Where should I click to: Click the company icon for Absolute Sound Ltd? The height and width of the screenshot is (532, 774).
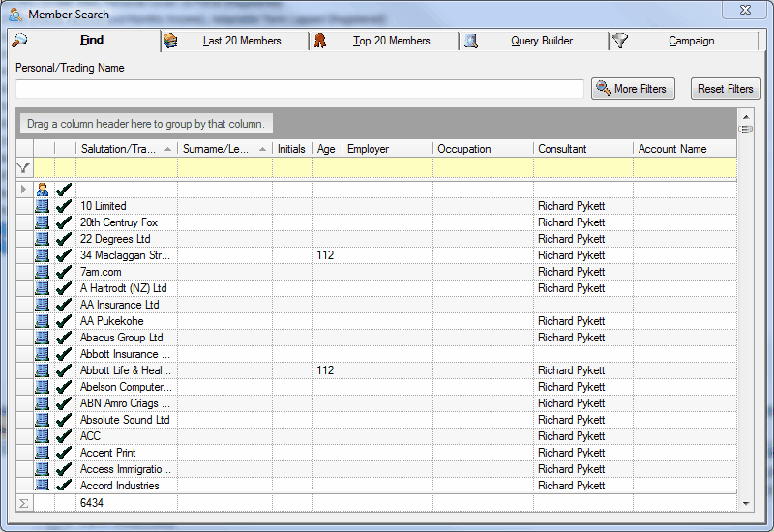43,420
